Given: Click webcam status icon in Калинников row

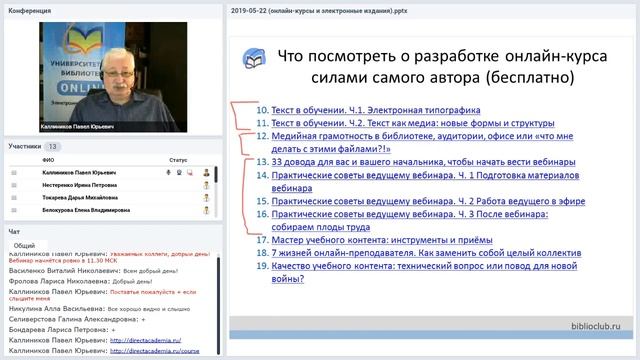Looking at the screenshot, I should point(179,173).
